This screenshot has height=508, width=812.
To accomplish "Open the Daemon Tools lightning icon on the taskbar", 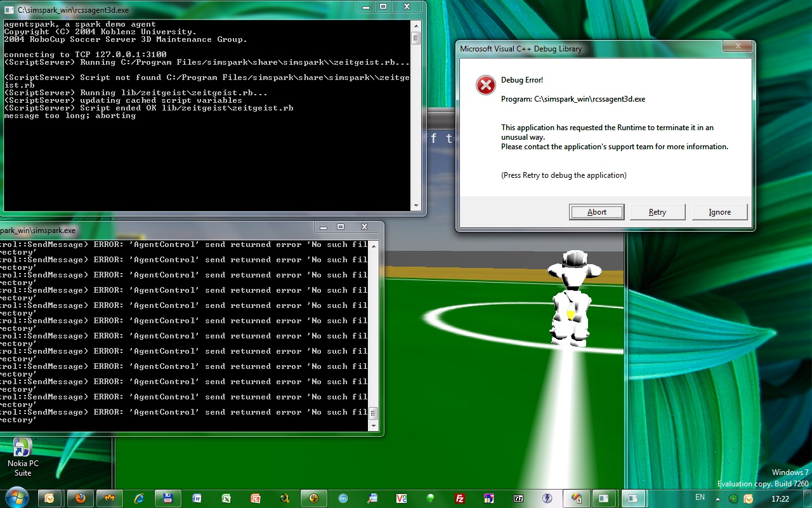I will (547, 498).
